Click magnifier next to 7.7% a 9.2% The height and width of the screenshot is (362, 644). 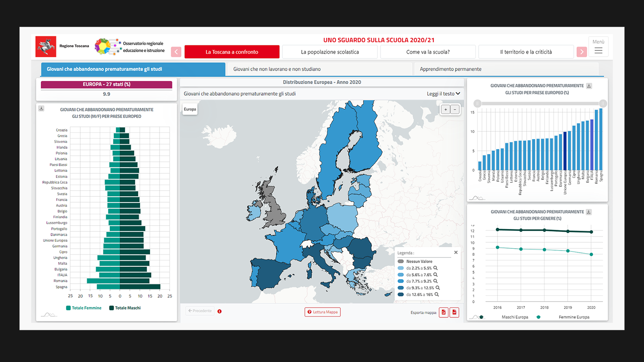tap(435, 281)
